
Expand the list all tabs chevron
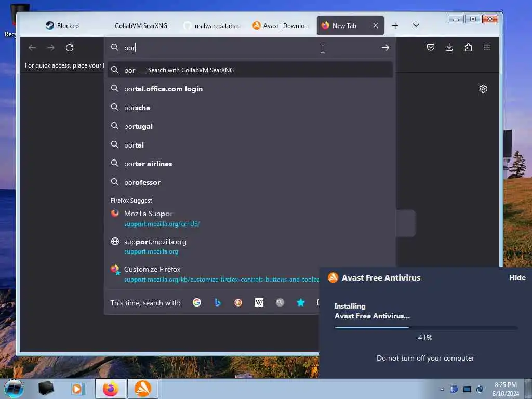(416, 25)
